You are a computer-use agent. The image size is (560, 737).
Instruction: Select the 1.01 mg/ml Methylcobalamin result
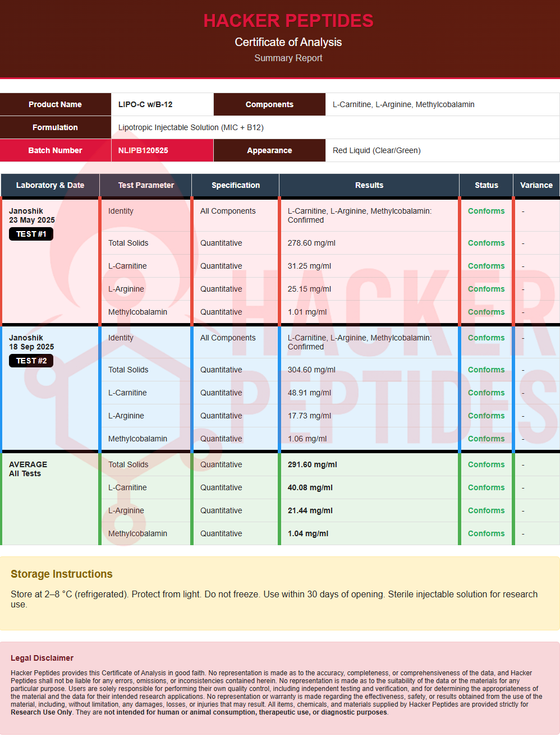(x=307, y=312)
